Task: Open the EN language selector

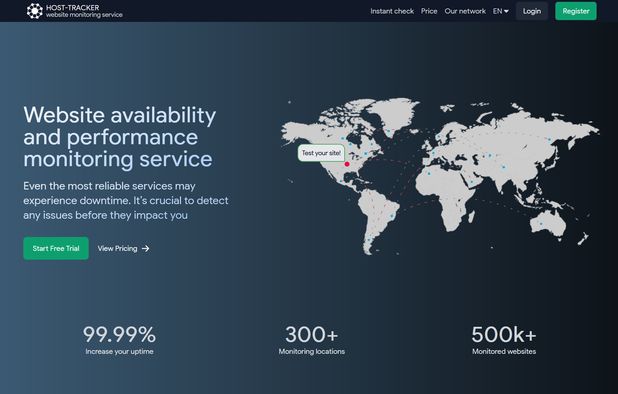Action: [501, 11]
